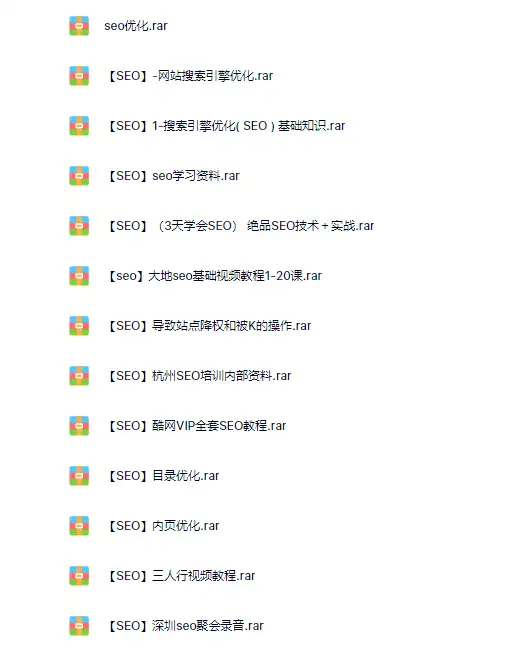531x653 pixels.
Task: Select the 【SEO】深圳seo聚会录音.rar entry
Action: point(185,626)
